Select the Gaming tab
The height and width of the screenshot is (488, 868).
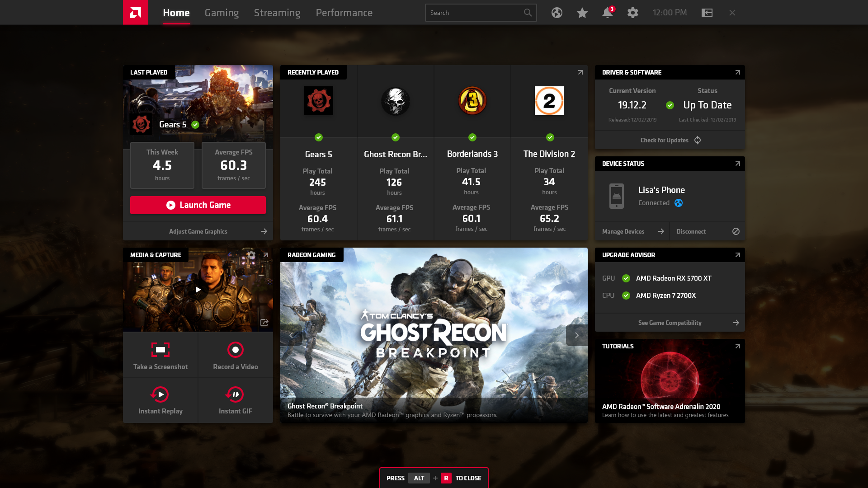[222, 13]
